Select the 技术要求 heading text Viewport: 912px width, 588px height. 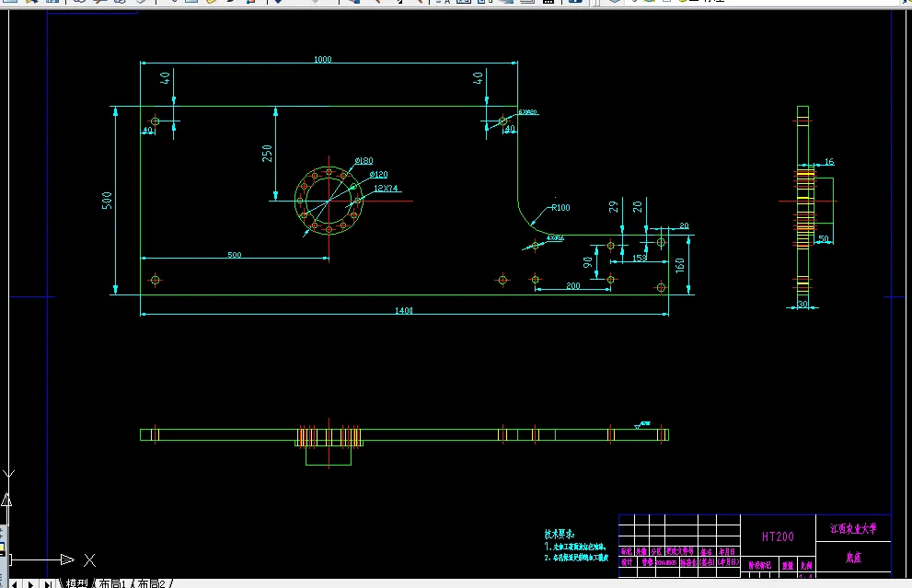click(560, 534)
